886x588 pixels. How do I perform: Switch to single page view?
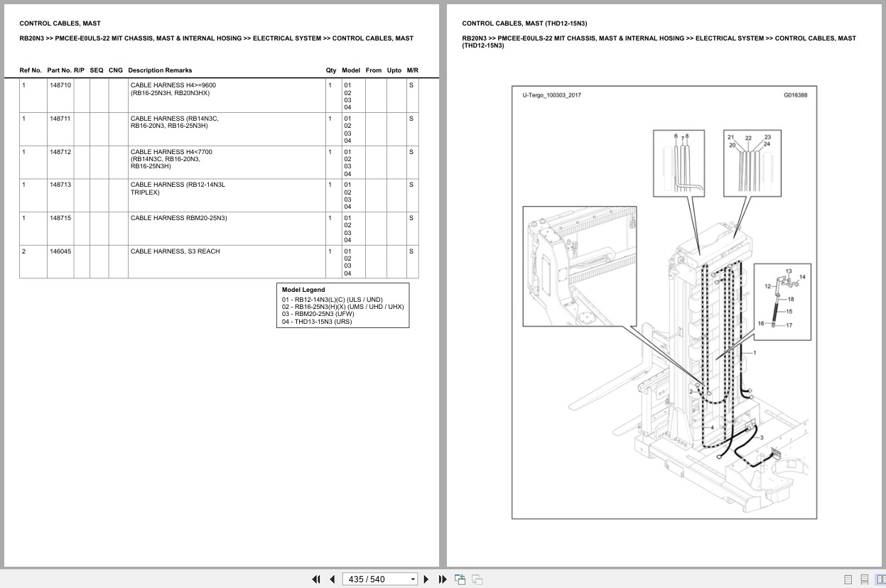tap(848, 579)
